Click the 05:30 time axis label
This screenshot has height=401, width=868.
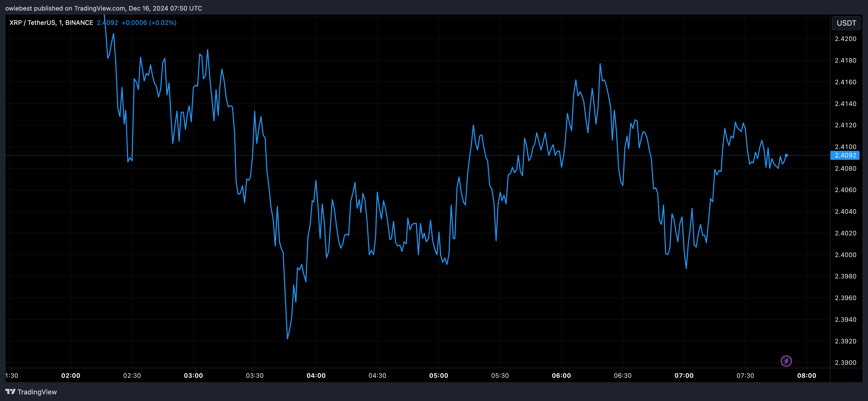[x=500, y=375]
